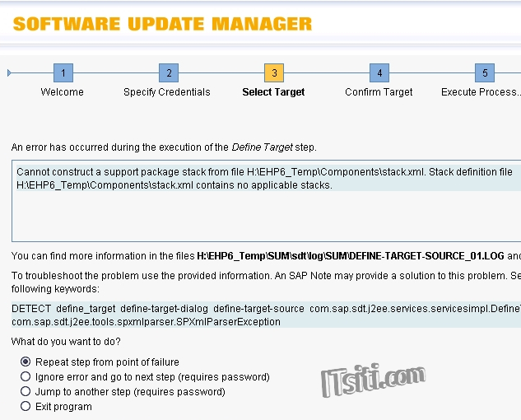Viewport: 521px width, 420px height.
Task: Click the DETECT define_target keywords line
Action: 266,309
